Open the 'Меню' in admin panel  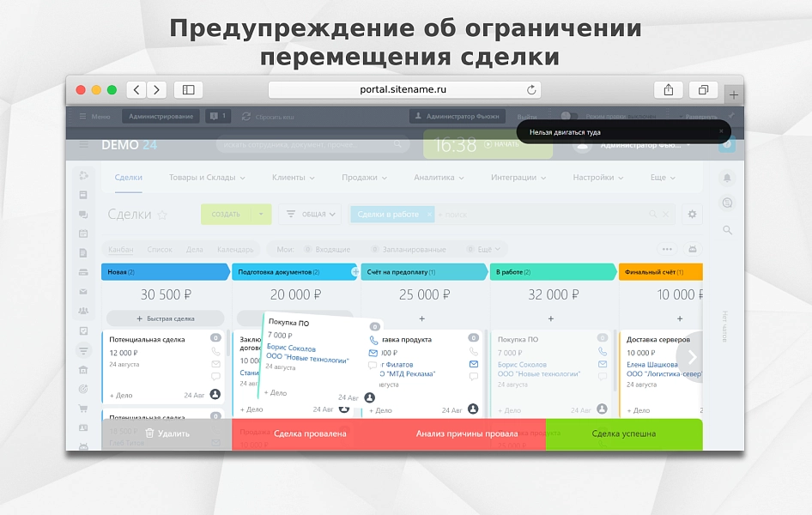pos(94,117)
